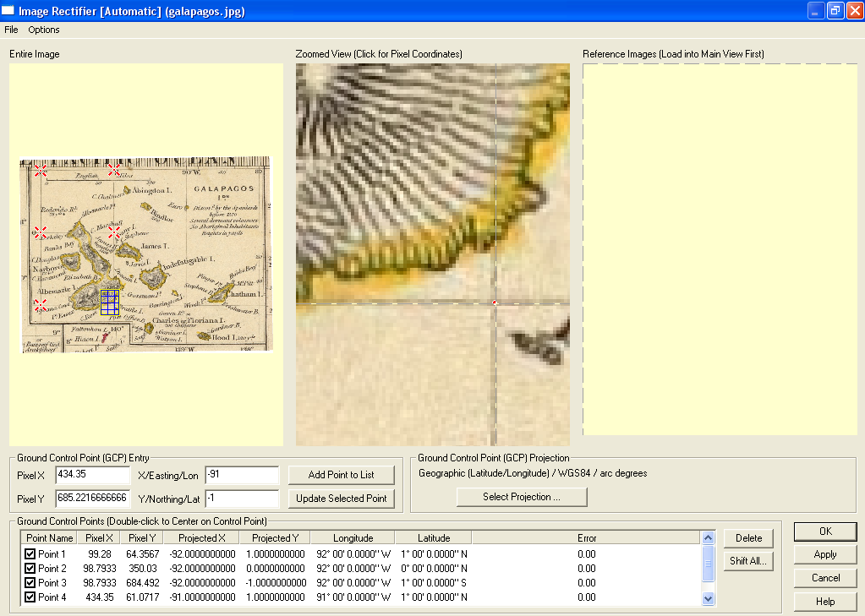Click Point 4 longitude 91° 00' 0.0000" W

click(x=353, y=597)
